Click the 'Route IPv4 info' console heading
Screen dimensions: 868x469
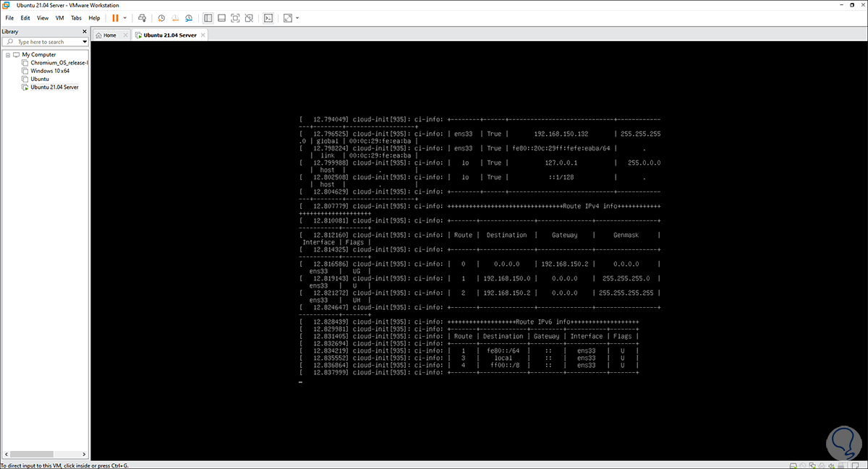pyautogui.click(x=591, y=206)
